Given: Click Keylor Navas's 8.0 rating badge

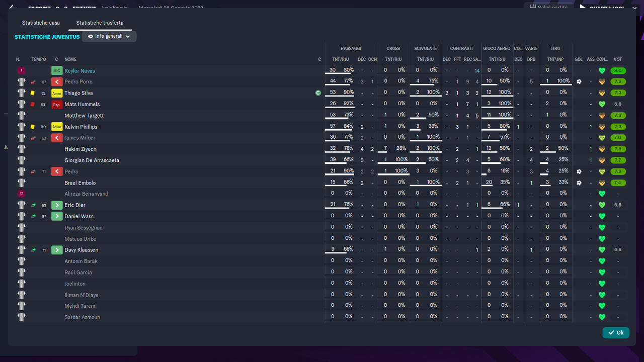Looking at the screenshot, I should 618,71.
